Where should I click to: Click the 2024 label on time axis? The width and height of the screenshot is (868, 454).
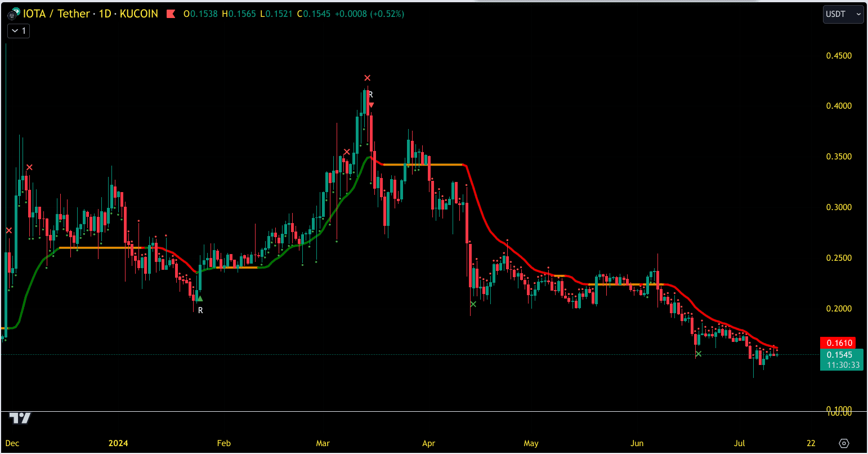(x=118, y=443)
